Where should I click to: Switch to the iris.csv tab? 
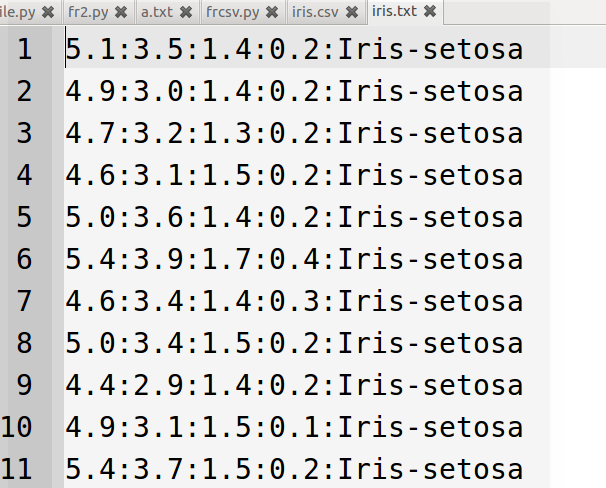(x=315, y=12)
